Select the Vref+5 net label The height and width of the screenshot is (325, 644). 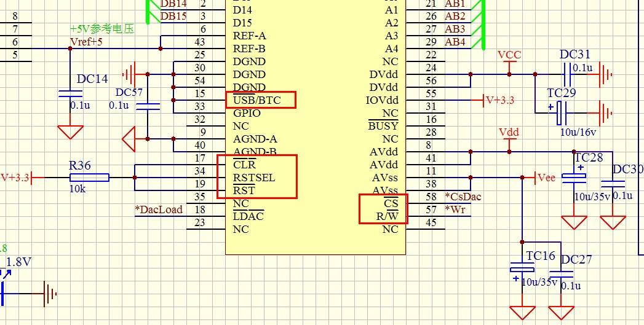tap(86, 41)
